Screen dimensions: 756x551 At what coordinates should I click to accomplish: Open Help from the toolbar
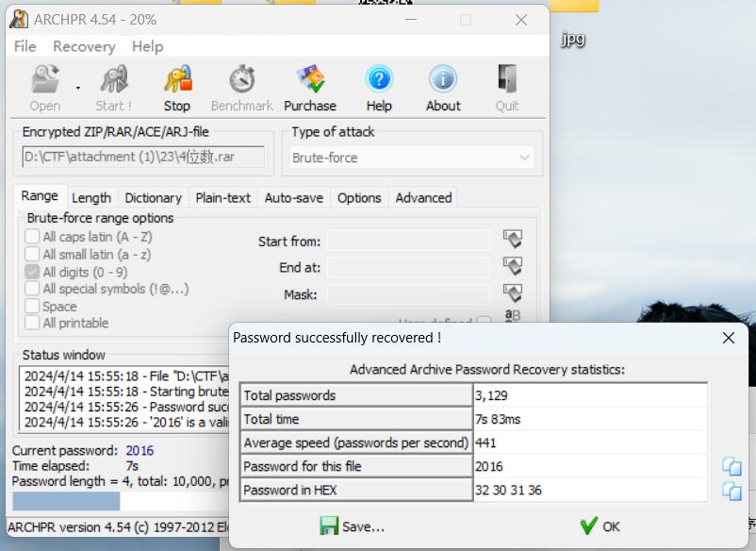(x=379, y=88)
